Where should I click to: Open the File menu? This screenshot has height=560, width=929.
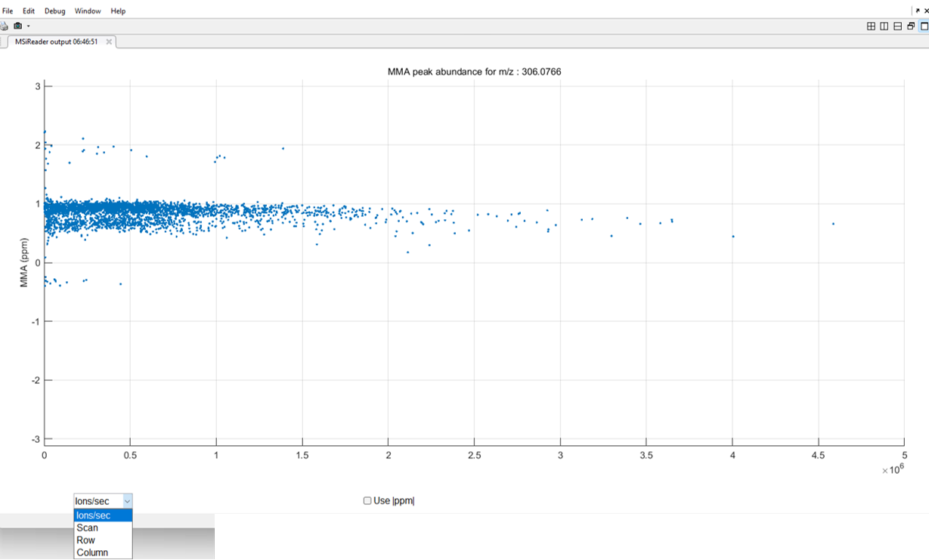coord(8,11)
